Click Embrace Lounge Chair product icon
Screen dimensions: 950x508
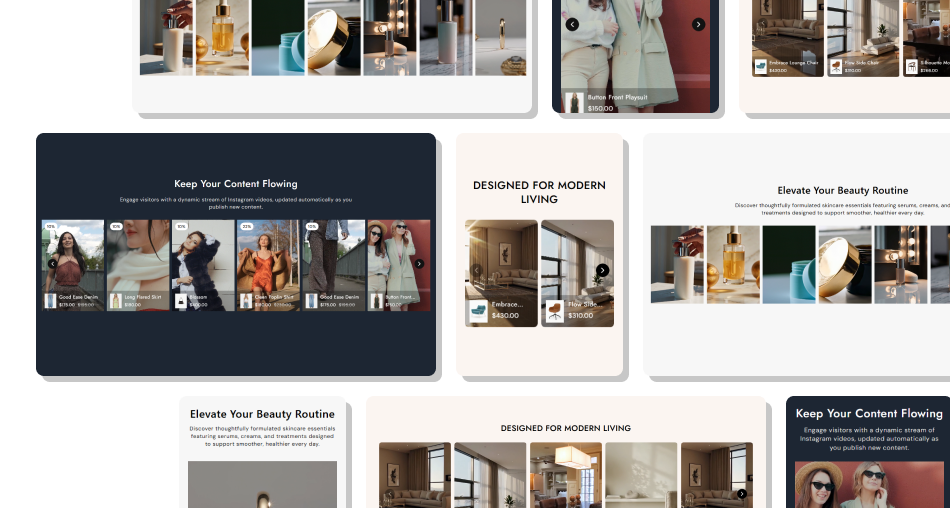pyautogui.click(x=760, y=66)
